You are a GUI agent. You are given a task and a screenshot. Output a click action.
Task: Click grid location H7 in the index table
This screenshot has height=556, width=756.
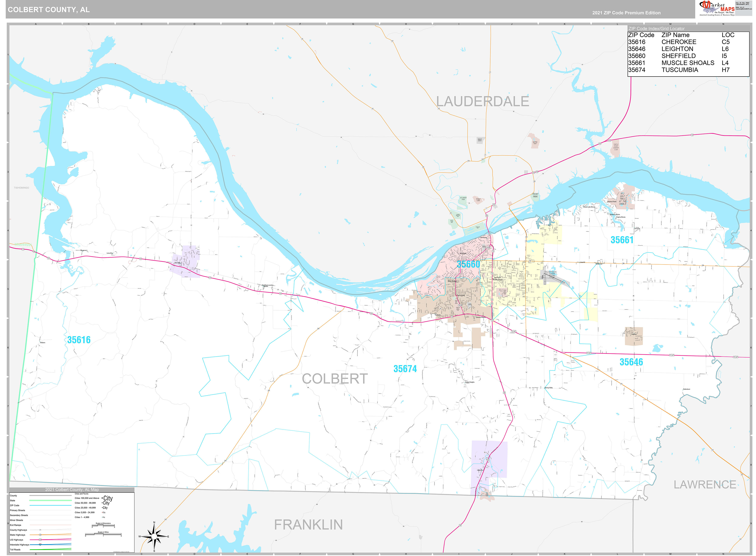(x=725, y=70)
